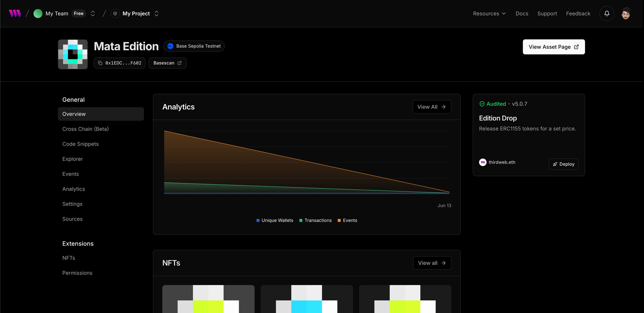Image resolution: width=644 pixels, height=313 pixels.
Task: Open the thirdweb.eth publisher link
Action: 502,162
